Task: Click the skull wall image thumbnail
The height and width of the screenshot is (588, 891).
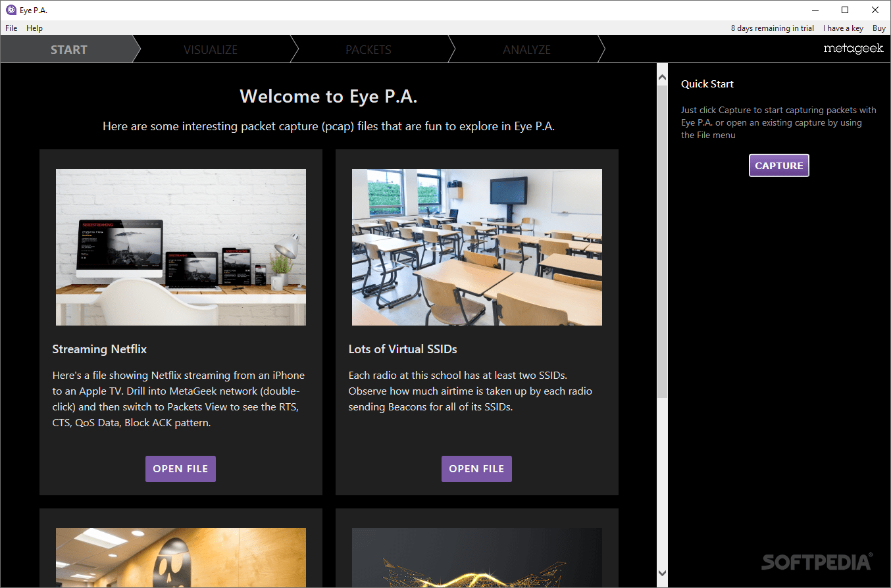Action: [181, 558]
